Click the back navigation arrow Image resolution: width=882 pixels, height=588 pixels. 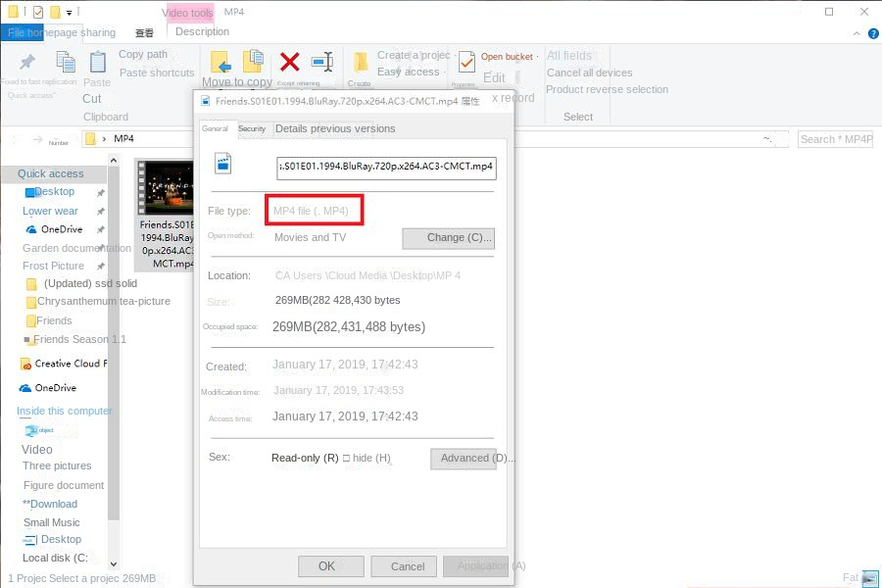click(x=15, y=139)
